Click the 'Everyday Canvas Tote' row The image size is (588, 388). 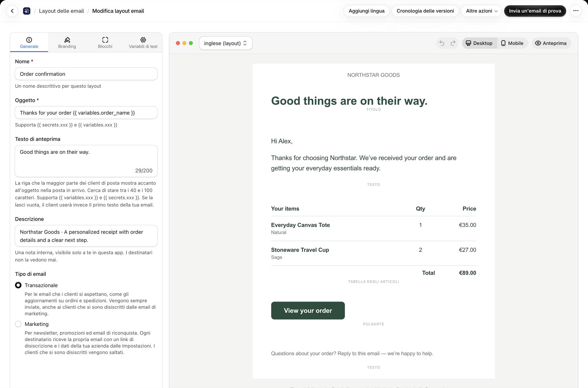373,229
